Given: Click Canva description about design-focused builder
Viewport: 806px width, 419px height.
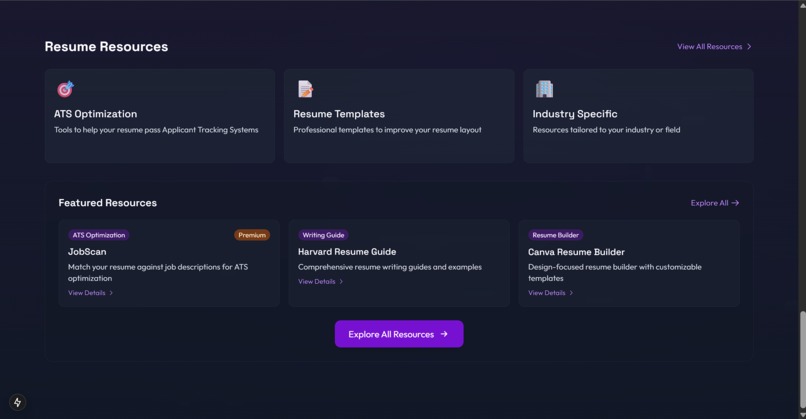Looking at the screenshot, I should pyautogui.click(x=615, y=272).
